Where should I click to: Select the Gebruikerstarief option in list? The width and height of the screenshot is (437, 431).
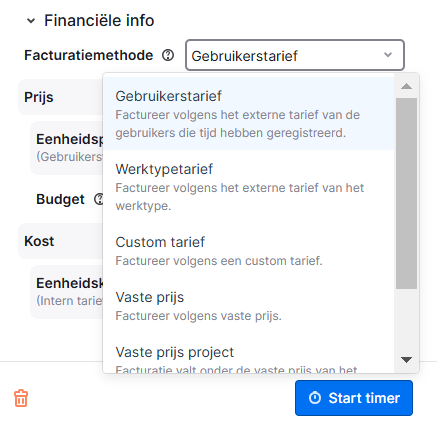(x=249, y=114)
